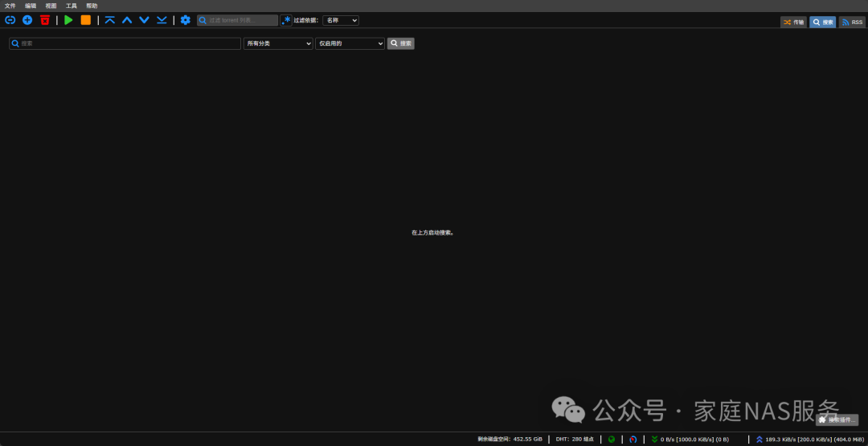Screen dimensions: 868x446
Task: Open the 名称 filter-by dropdown
Action: 341,20
